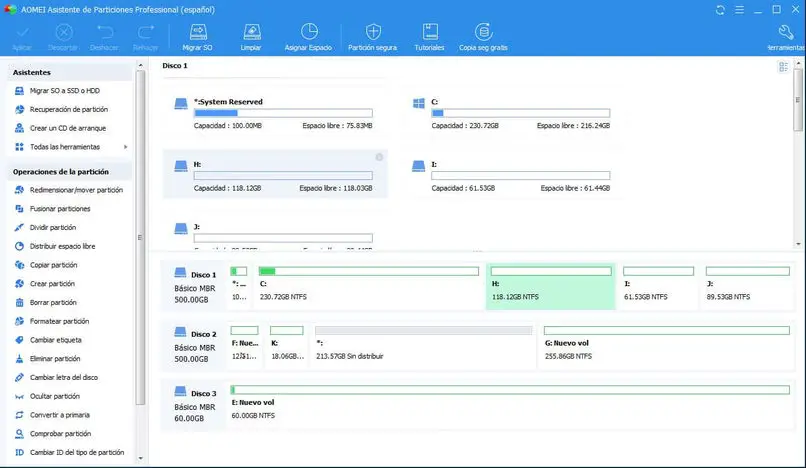This screenshot has height=468, width=806.
Task: Click I: 61.53GB NTFS block
Action: point(658,286)
